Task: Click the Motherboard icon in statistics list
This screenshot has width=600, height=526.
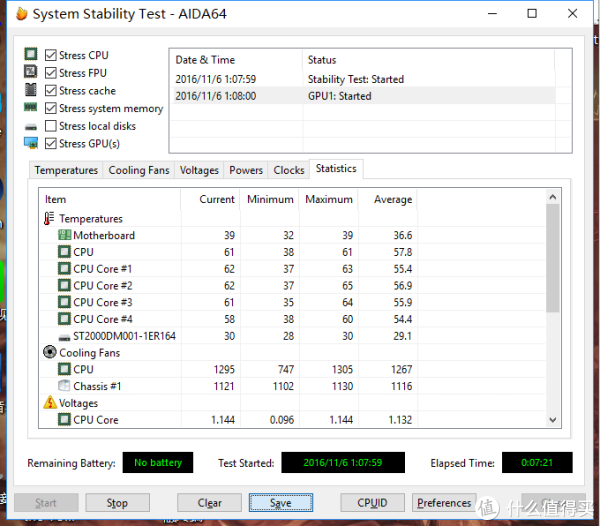Action: (64, 235)
